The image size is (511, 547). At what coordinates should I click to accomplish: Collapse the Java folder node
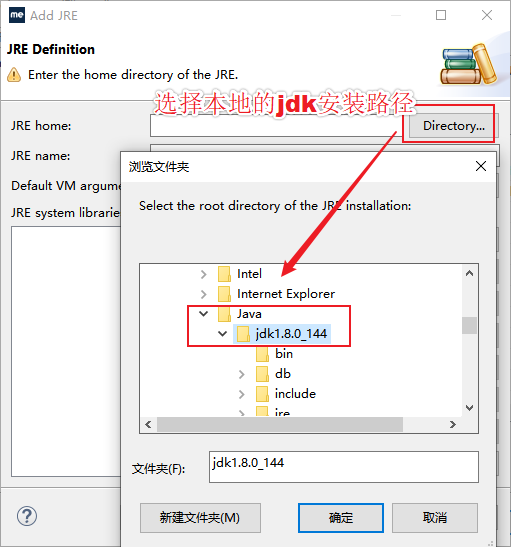[204, 314]
